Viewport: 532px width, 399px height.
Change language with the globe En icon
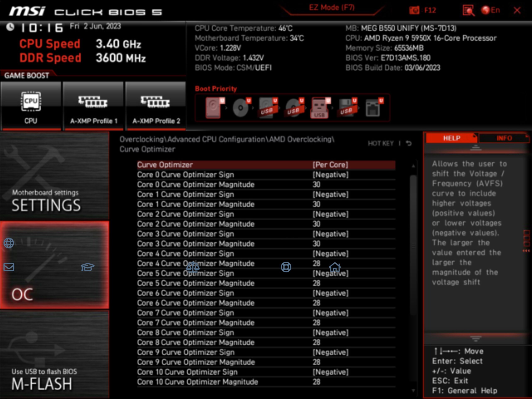coord(490,10)
